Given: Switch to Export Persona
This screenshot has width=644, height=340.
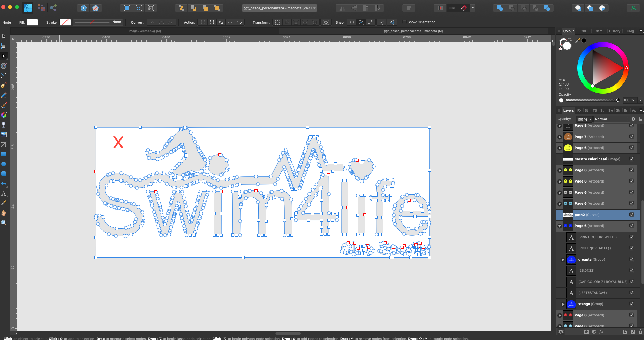Looking at the screenshot, I should tap(53, 8).
